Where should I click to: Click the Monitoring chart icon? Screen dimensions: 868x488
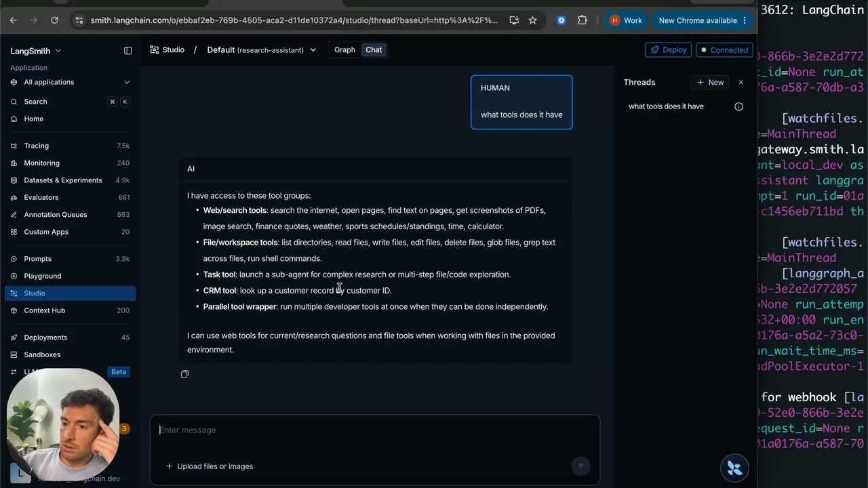pos(14,163)
